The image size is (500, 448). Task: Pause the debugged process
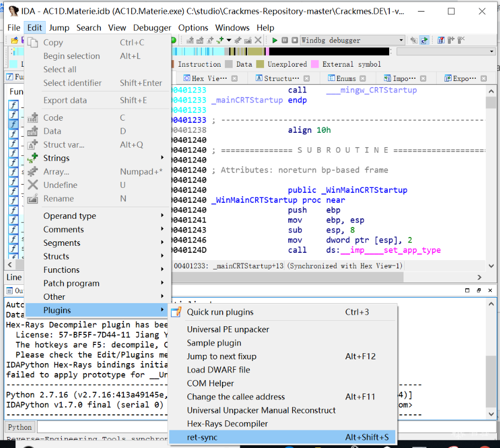tap(285, 40)
